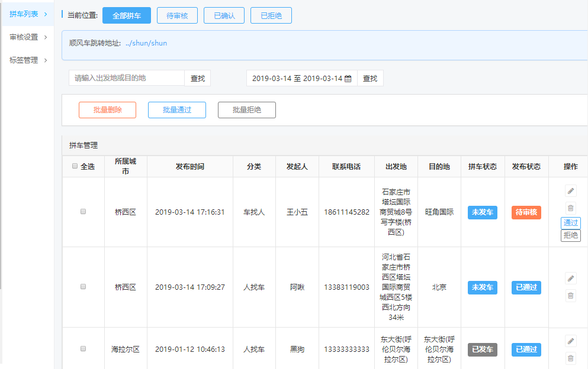Check the row checkbox for 阿啾
Image resolution: width=588 pixels, height=369 pixels.
point(83,287)
